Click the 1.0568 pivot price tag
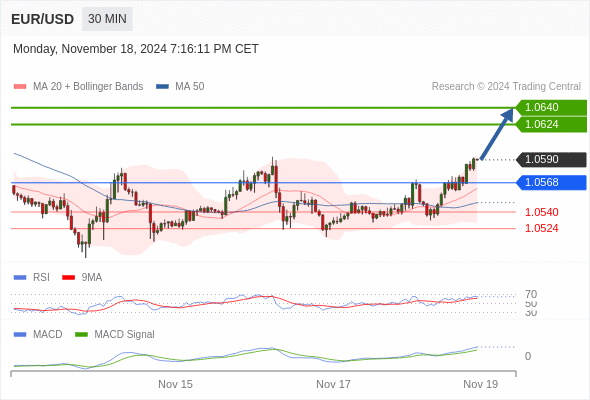This screenshot has height=400, width=590. click(x=551, y=183)
